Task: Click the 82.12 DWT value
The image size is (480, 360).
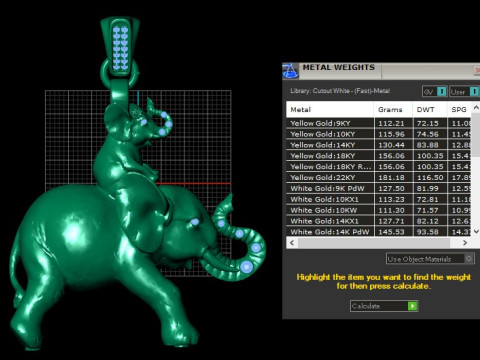Action: [428, 221]
